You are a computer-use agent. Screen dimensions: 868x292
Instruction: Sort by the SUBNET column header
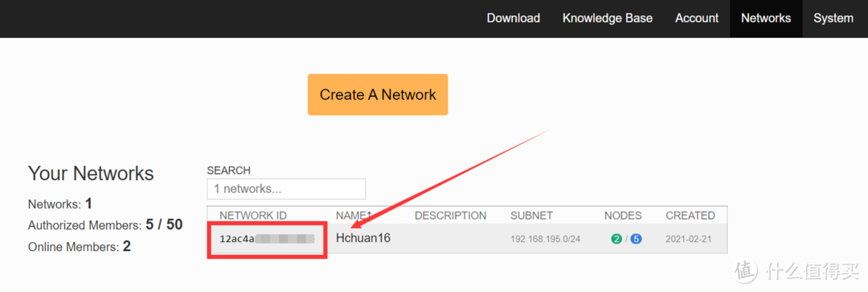531,216
